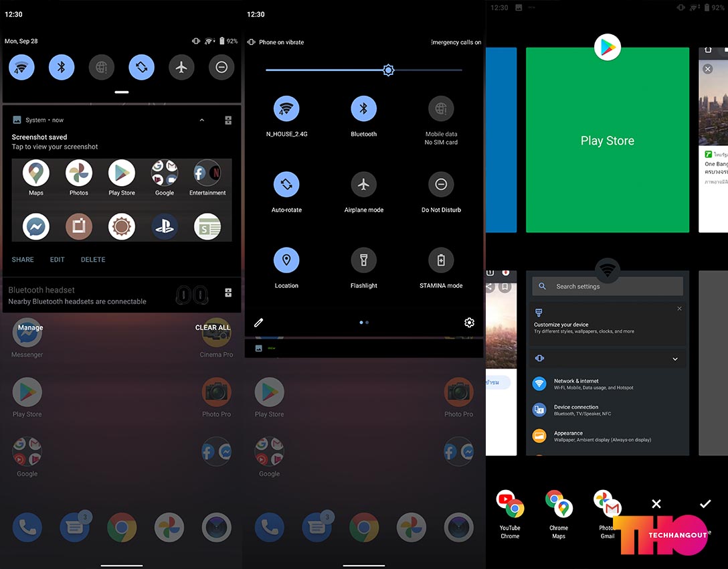Open the Play Store home icon under the notification shade
This screenshot has width=728, height=569.
[x=27, y=398]
